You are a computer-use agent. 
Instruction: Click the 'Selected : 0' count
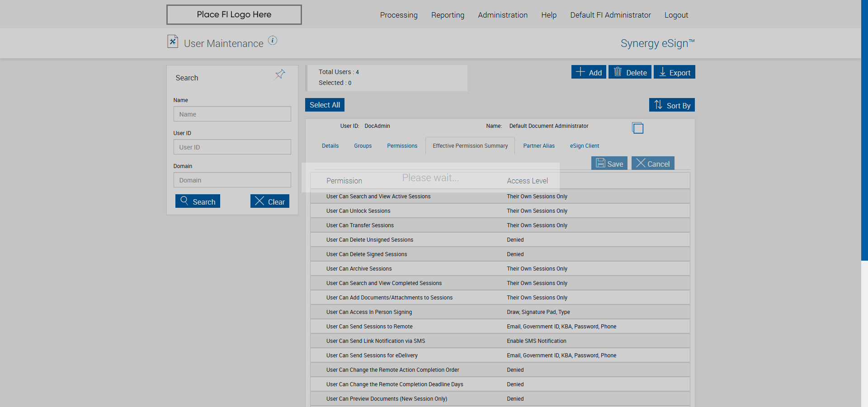[335, 83]
